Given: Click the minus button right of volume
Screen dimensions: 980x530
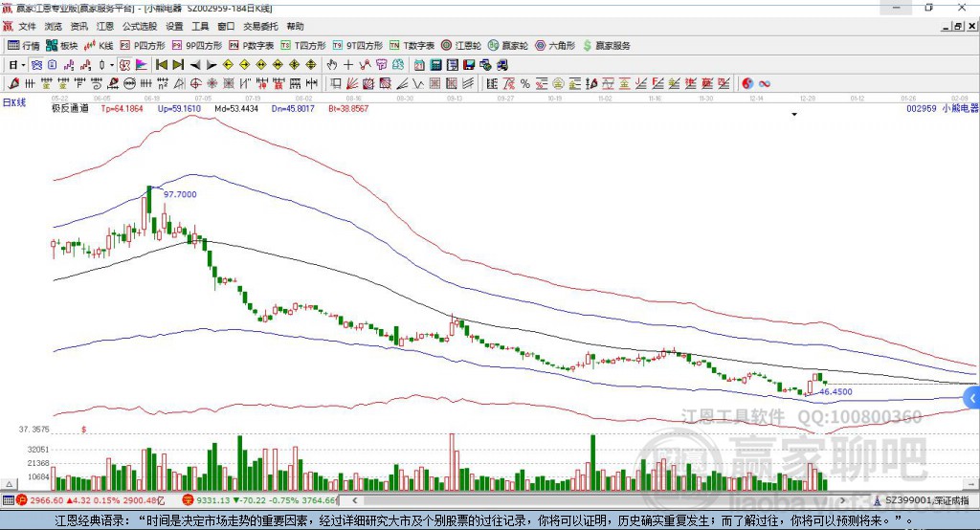Looking at the screenshot, I should (970, 484).
